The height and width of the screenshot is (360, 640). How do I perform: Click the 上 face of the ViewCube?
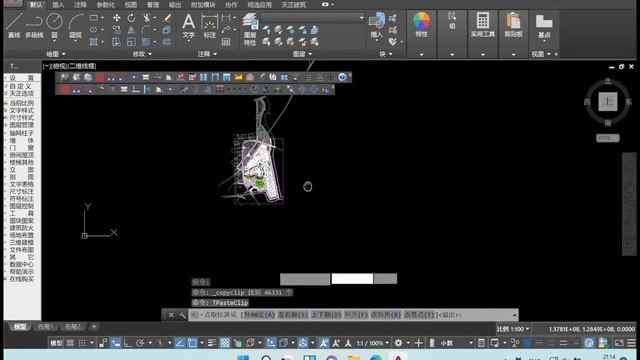click(608, 102)
